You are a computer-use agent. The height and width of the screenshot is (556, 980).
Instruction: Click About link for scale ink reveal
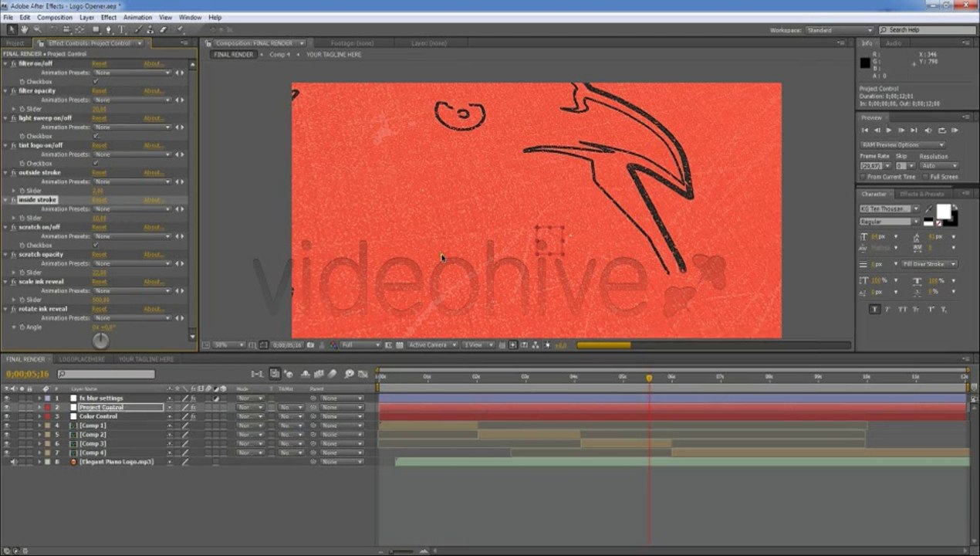tap(154, 282)
